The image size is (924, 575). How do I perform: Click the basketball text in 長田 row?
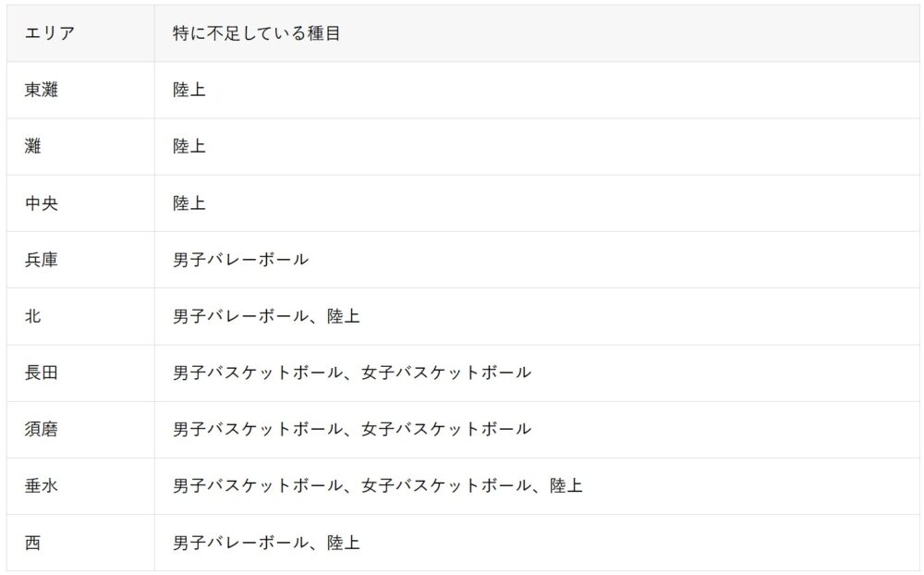[x=352, y=373]
